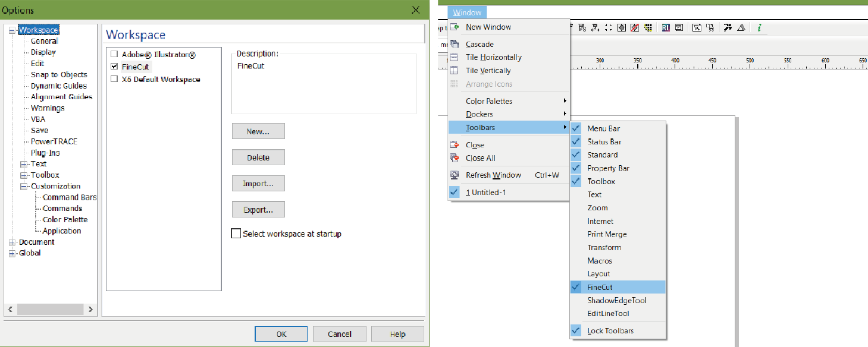Click the Cascade windows icon
Viewport: 868px width, 347px height.
coord(455,44)
